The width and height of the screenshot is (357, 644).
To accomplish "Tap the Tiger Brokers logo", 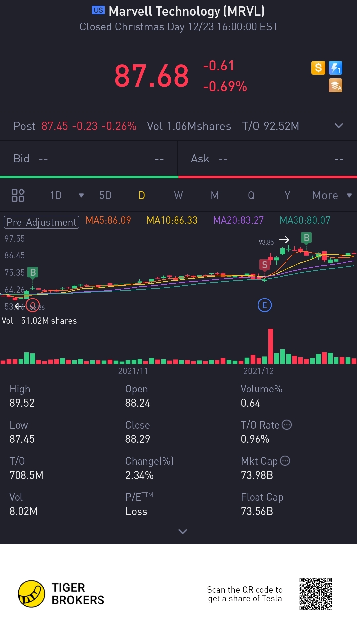I will (x=61, y=594).
